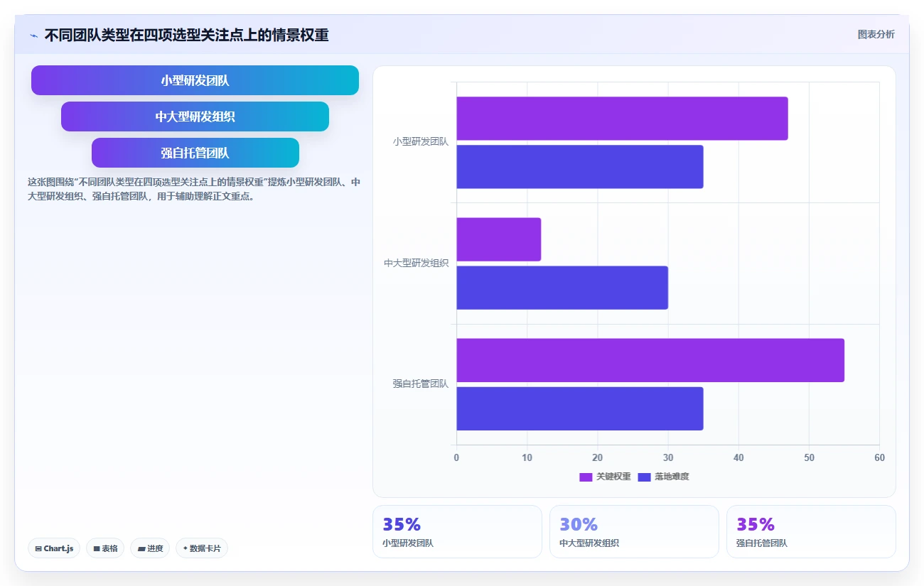Click the 数据卡片 tag chip
The height and width of the screenshot is (586, 924).
coord(202,548)
